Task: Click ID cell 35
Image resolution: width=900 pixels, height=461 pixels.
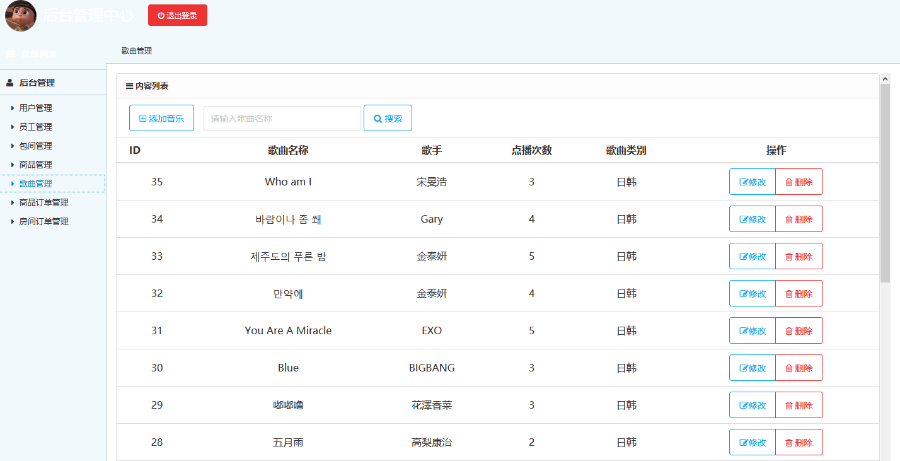Action: pos(157,182)
